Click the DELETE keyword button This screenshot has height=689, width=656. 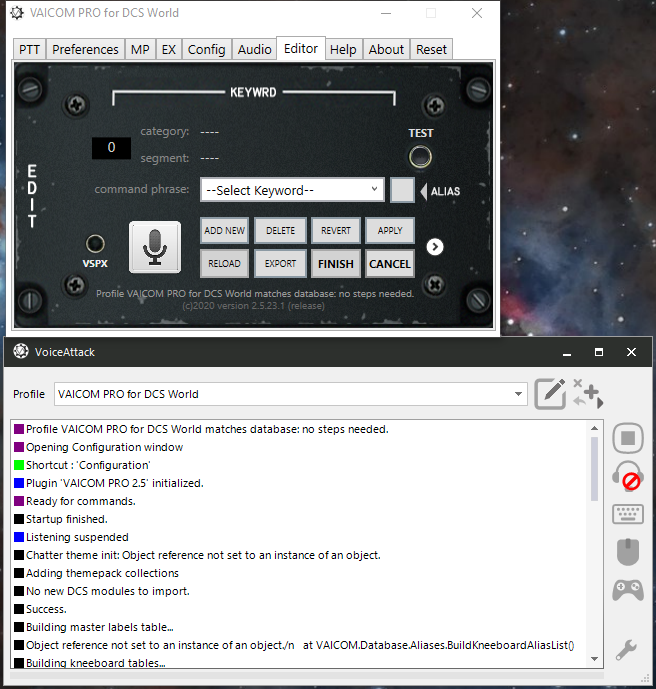point(280,230)
